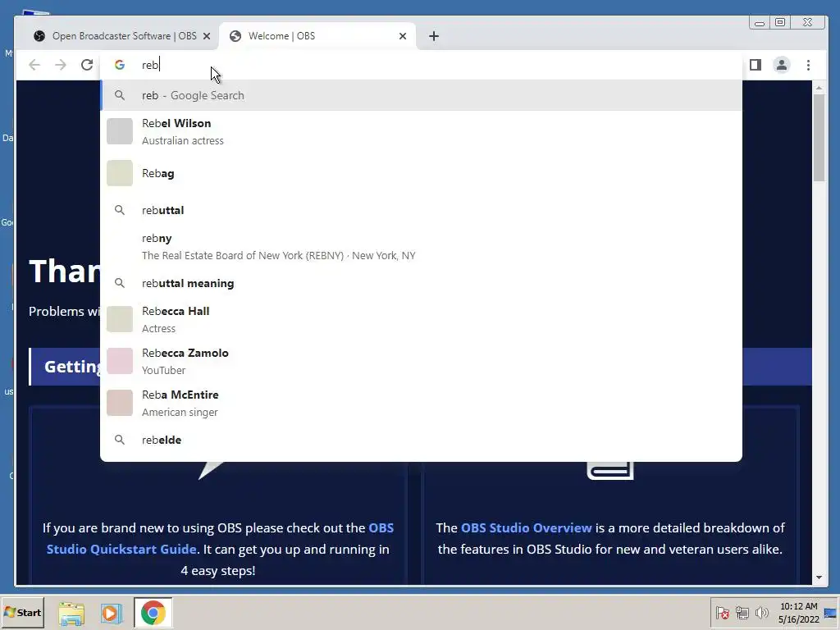Open Action Center flag tray icon

click(x=722, y=613)
